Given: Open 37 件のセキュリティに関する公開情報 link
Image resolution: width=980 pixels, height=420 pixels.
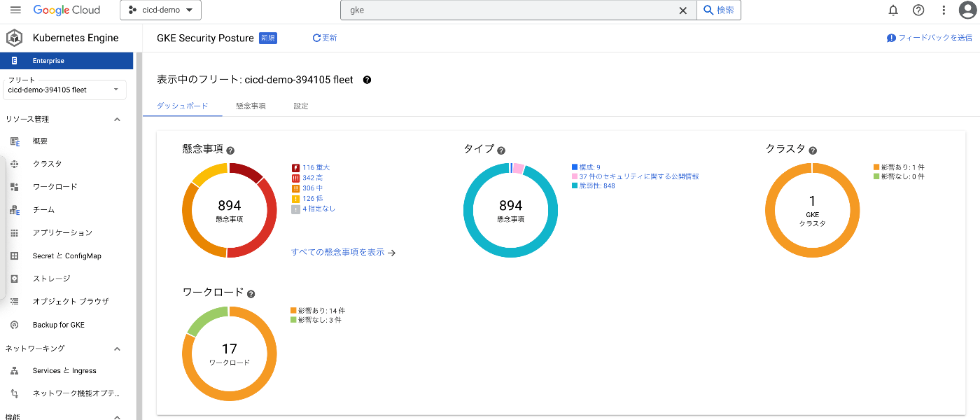Looking at the screenshot, I should (x=638, y=176).
